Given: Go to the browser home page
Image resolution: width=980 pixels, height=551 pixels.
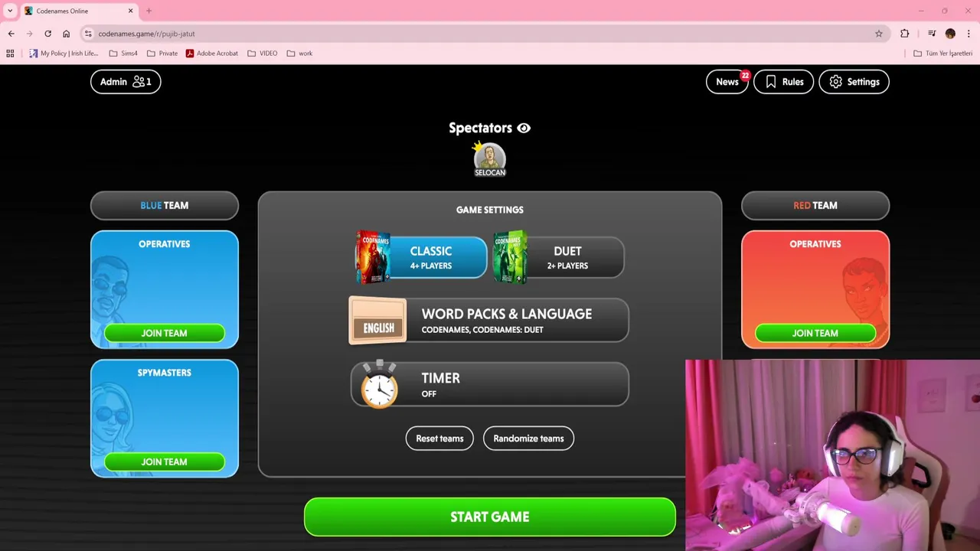Looking at the screenshot, I should click(x=66, y=34).
